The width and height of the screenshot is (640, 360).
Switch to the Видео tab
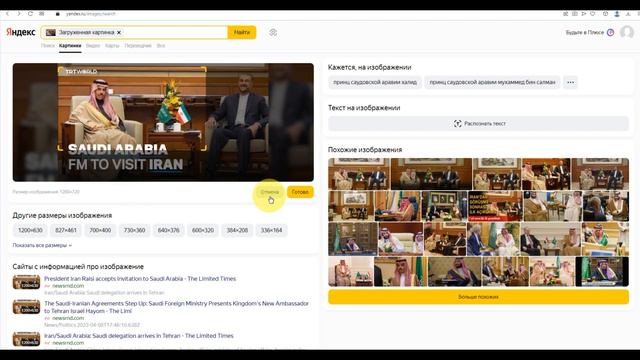point(93,46)
